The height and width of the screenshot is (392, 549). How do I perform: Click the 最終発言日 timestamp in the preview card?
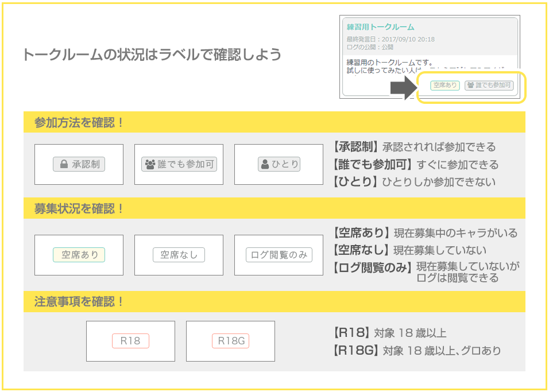point(391,40)
